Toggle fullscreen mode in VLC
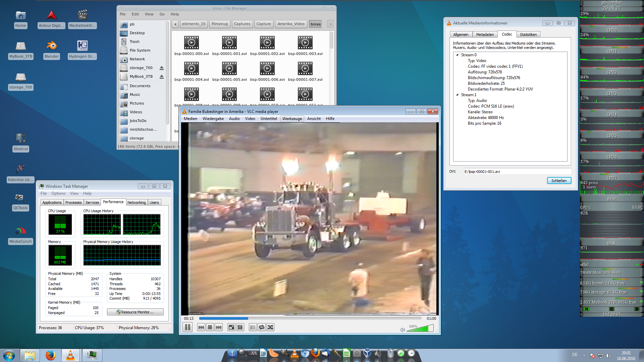 [x=231, y=327]
